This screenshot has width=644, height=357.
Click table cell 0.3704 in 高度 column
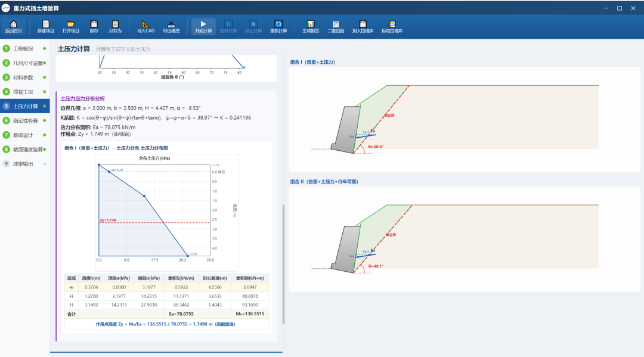click(91, 287)
